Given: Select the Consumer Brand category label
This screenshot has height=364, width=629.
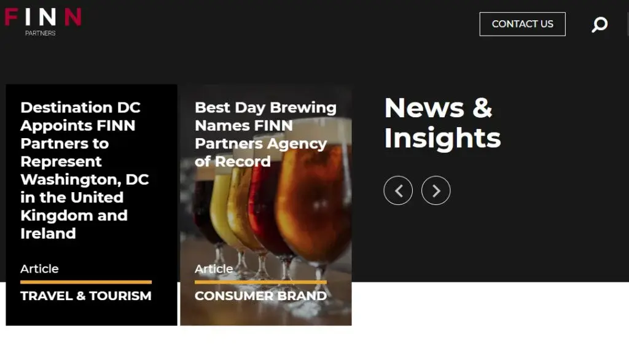Looking at the screenshot, I should (x=260, y=296).
